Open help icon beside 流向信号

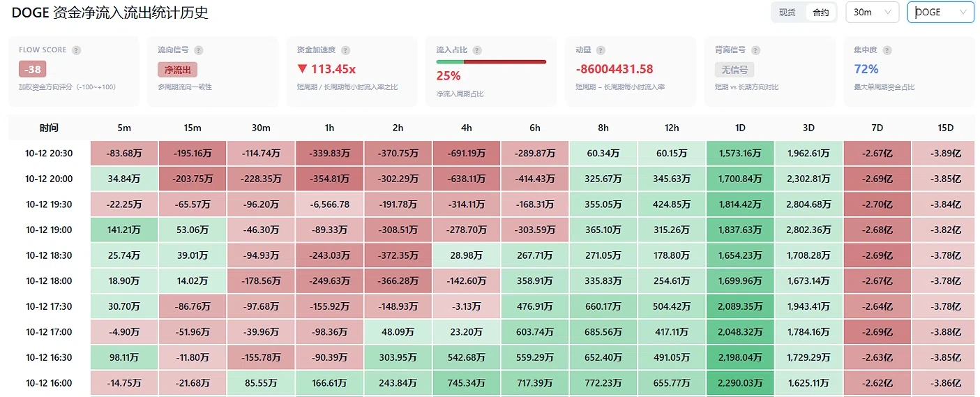click(199, 50)
